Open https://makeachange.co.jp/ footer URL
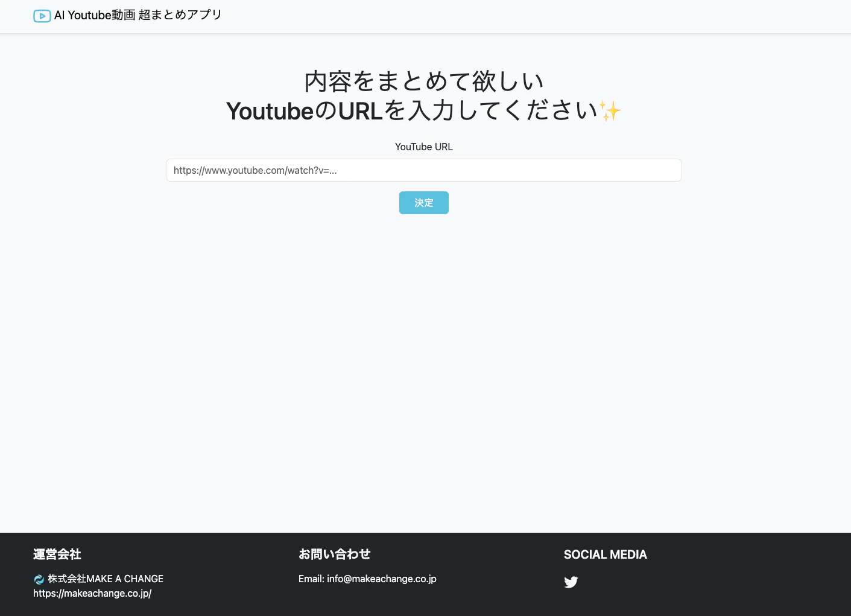This screenshot has height=616, width=851. pyautogui.click(x=92, y=593)
